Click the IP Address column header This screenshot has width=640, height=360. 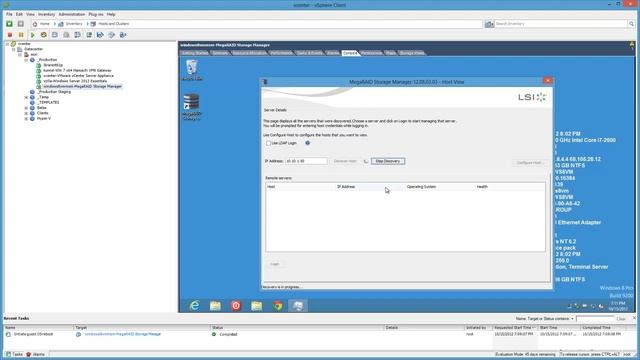370,187
